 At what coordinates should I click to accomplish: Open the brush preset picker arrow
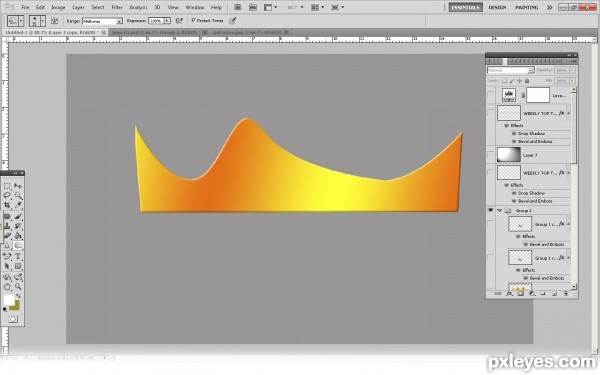42,21
